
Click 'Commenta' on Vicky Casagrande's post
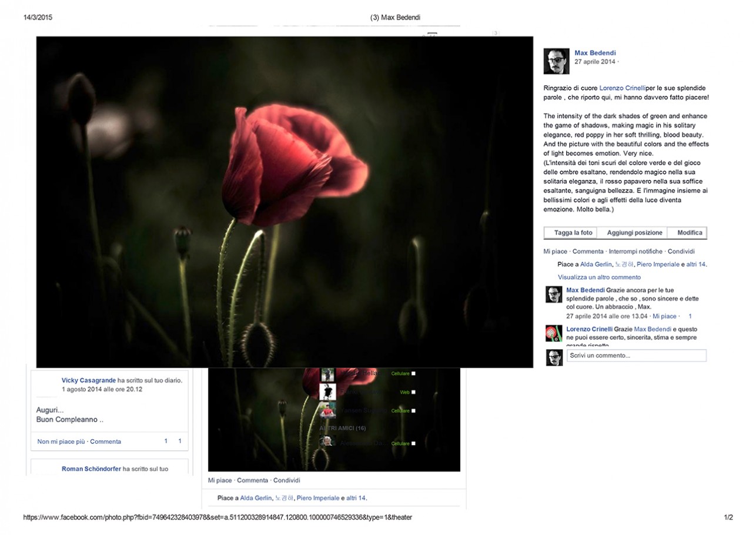point(106,442)
